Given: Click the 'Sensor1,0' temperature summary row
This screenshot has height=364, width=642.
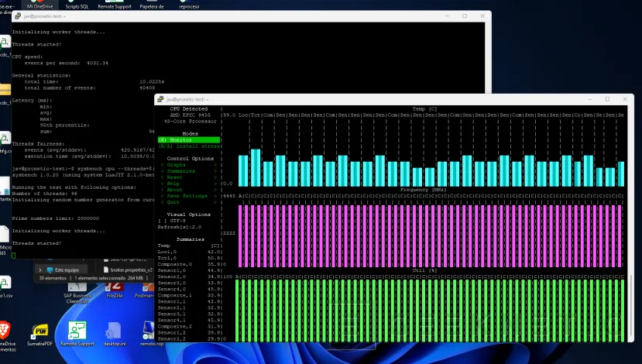Looking at the screenshot, I should [x=190, y=270].
